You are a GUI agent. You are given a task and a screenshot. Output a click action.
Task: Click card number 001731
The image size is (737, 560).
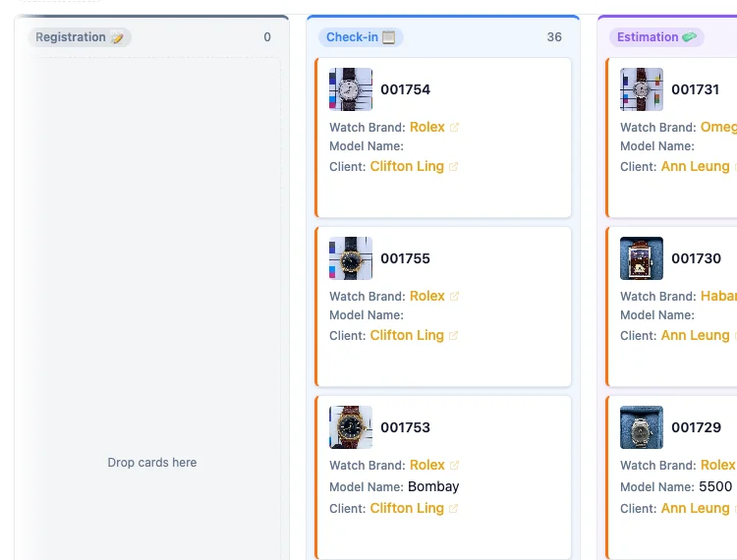point(695,89)
